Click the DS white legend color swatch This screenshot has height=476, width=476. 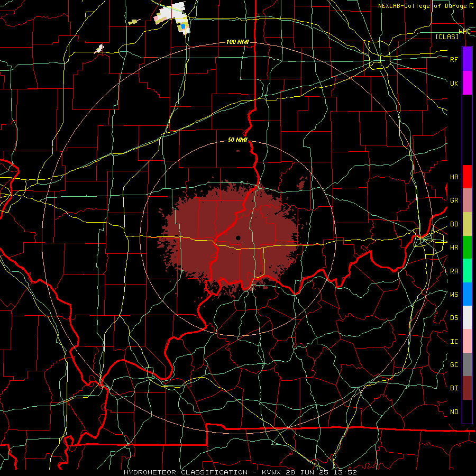click(x=467, y=317)
